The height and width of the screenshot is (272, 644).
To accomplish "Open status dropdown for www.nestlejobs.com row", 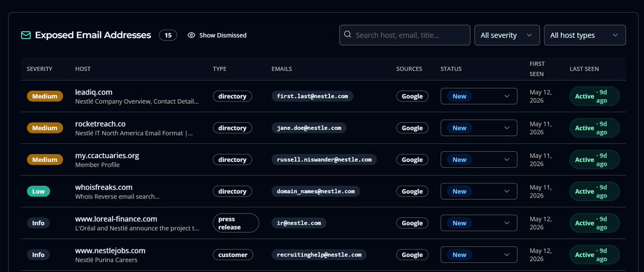I will coord(479,255).
